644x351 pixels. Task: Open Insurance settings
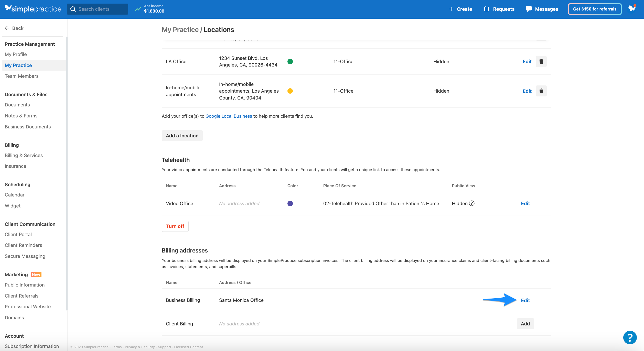tap(16, 166)
